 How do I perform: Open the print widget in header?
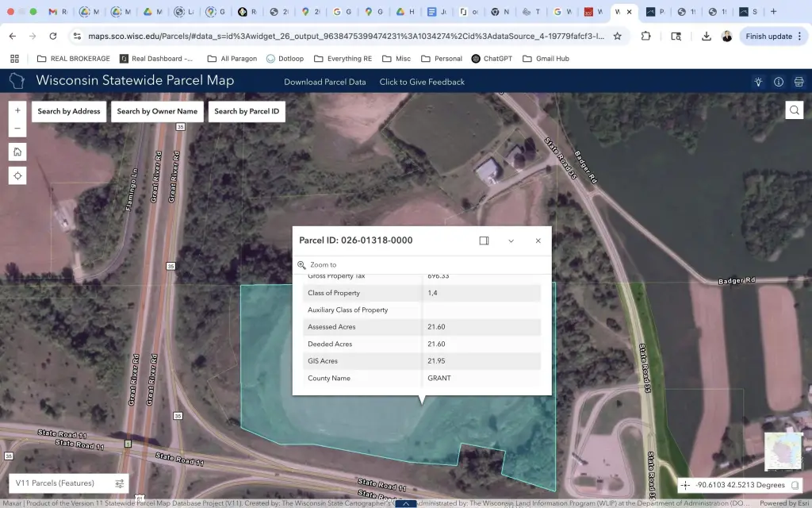(799, 82)
